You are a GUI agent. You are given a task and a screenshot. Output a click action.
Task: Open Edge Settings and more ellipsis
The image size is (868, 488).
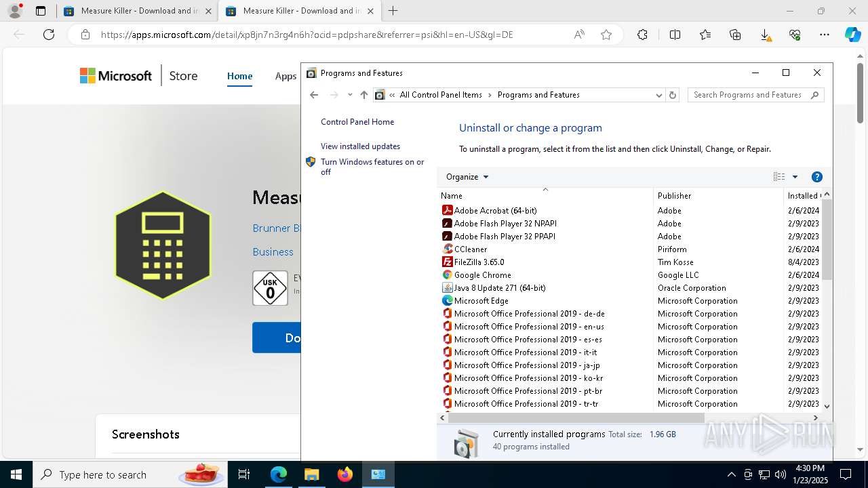(825, 35)
